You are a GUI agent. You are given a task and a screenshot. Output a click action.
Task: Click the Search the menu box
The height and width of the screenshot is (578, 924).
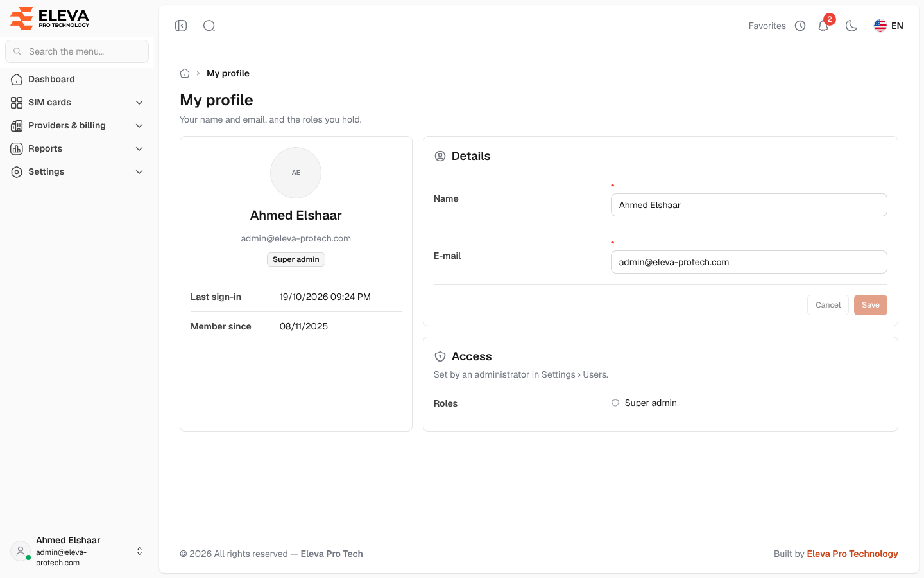(77, 51)
